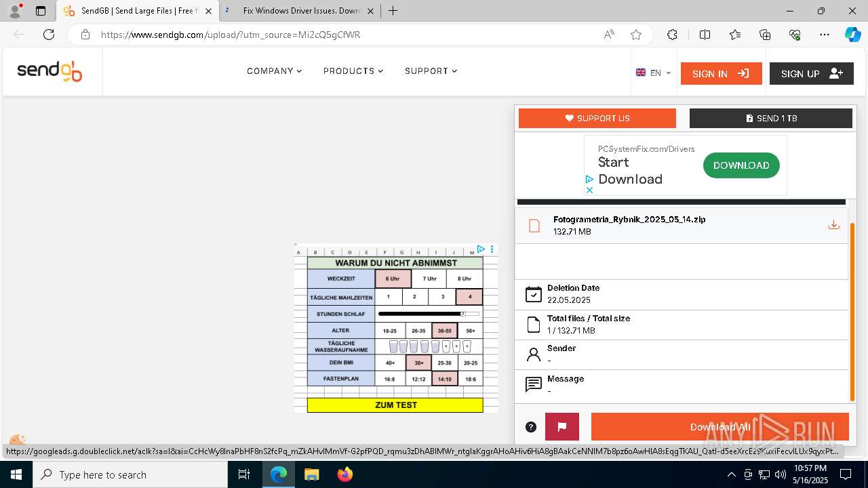Screen dimensions: 868x488
Task: View site information padlock icon
Action: pos(85,35)
